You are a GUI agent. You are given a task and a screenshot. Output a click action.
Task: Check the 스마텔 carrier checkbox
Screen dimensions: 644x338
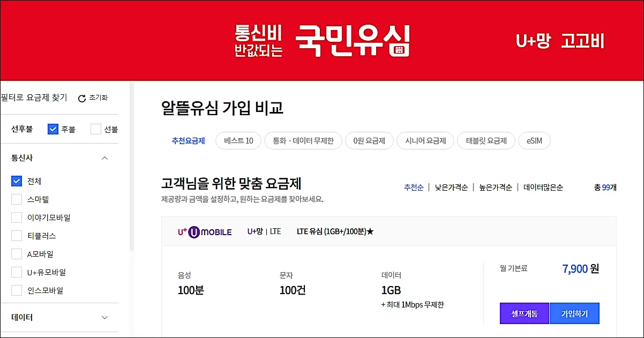(16, 199)
